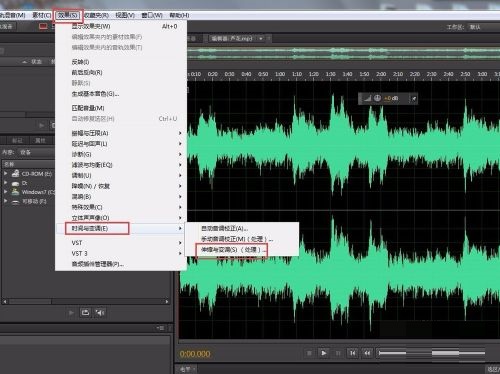Open the 帮助(H) menu
500x374 pixels.
tap(179, 15)
